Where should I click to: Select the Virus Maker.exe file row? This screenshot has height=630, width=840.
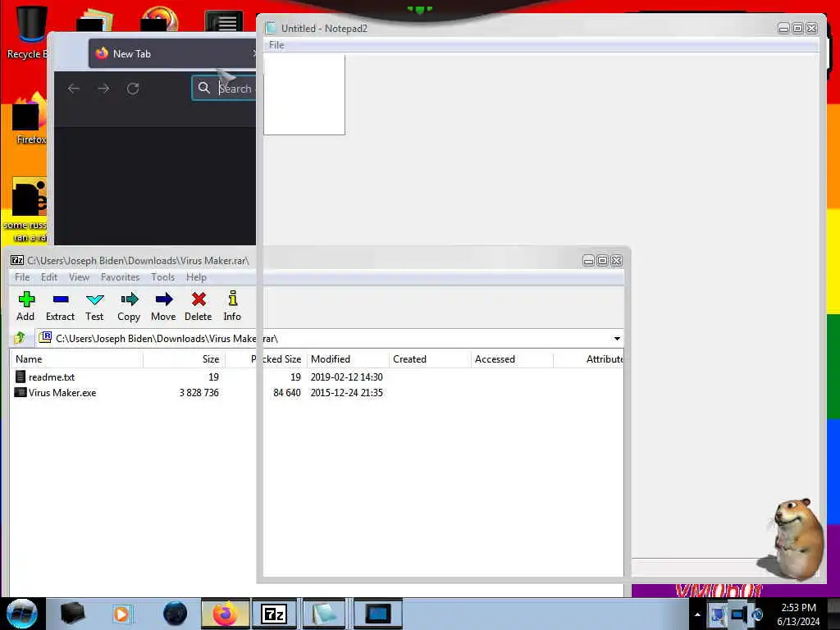[316, 393]
